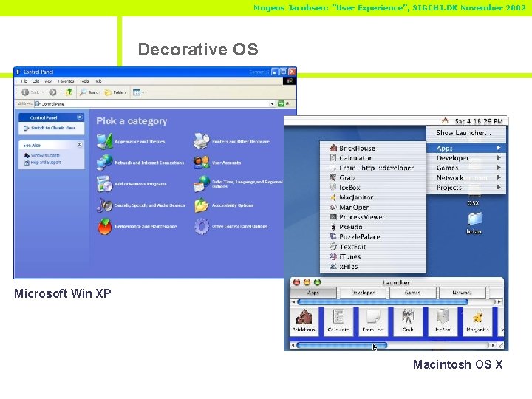Viewport: 532px width, 399px height.
Task: Open the Favorites menu in Control Panel
Action: point(66,81)
